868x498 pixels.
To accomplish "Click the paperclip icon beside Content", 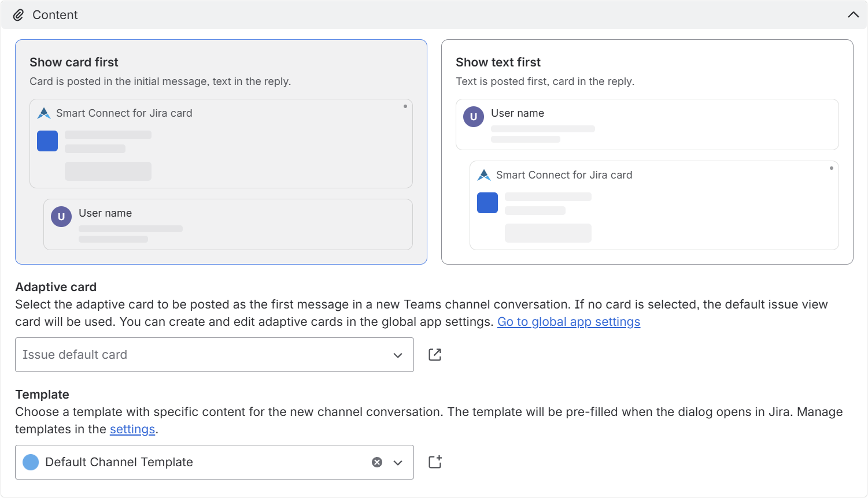I will click(x=19, y=15).
